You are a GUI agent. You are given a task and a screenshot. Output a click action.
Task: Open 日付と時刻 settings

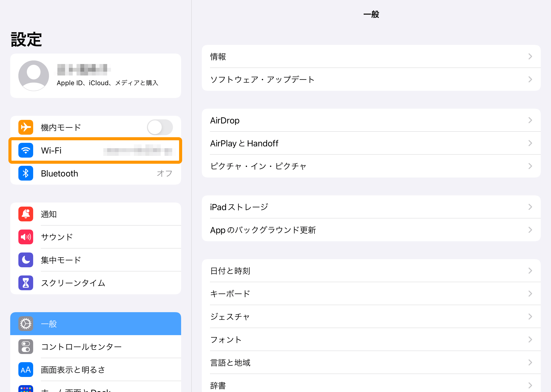pyautogui.click(x=371, y=271)
